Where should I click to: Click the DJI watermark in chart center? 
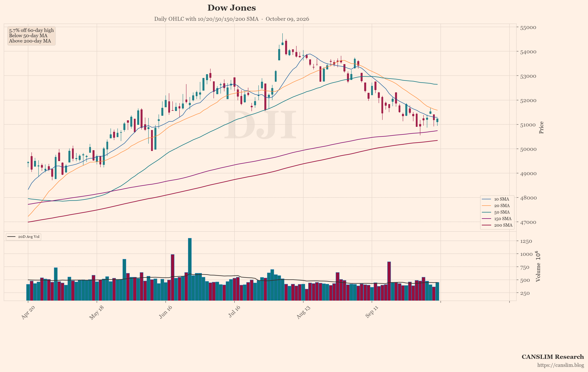(x=260, y=125)
